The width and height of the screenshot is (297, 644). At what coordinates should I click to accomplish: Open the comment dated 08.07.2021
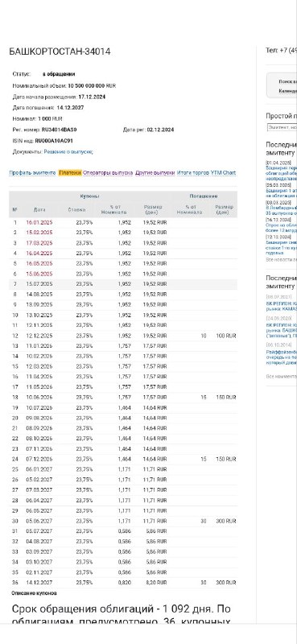point(282,306)
